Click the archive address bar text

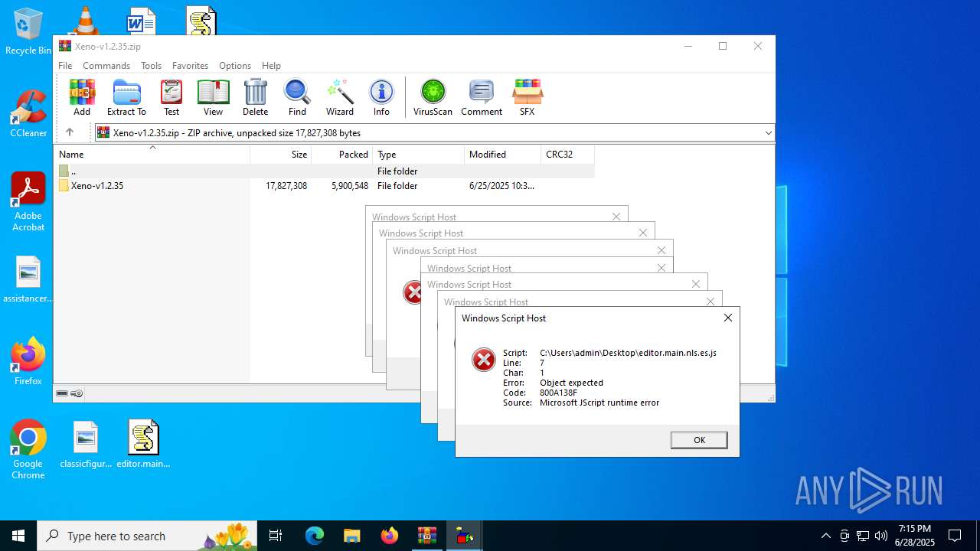point(237,133)
